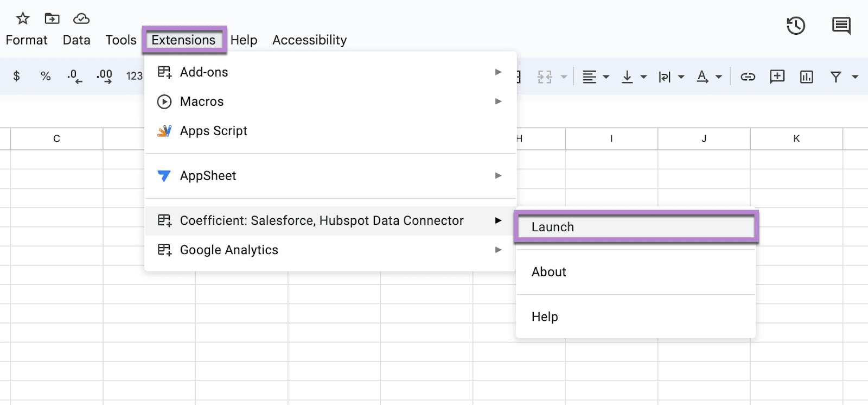
Task: Open the comments panel icon
Action: point(841,26)
